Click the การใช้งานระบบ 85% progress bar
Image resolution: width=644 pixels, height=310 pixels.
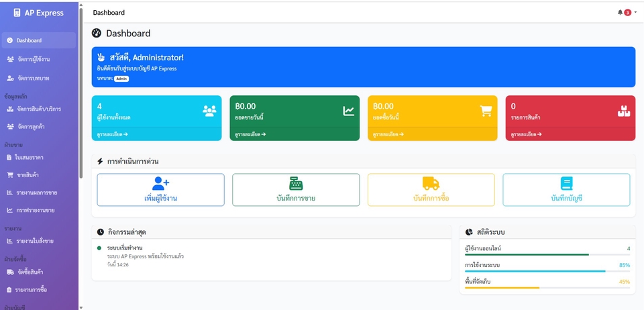point(547,271)
